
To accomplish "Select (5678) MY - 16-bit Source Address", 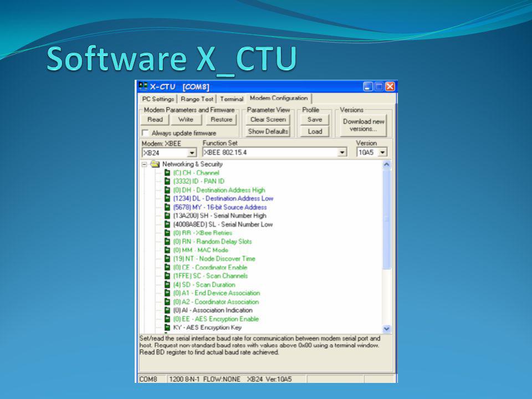I will 220,207.
